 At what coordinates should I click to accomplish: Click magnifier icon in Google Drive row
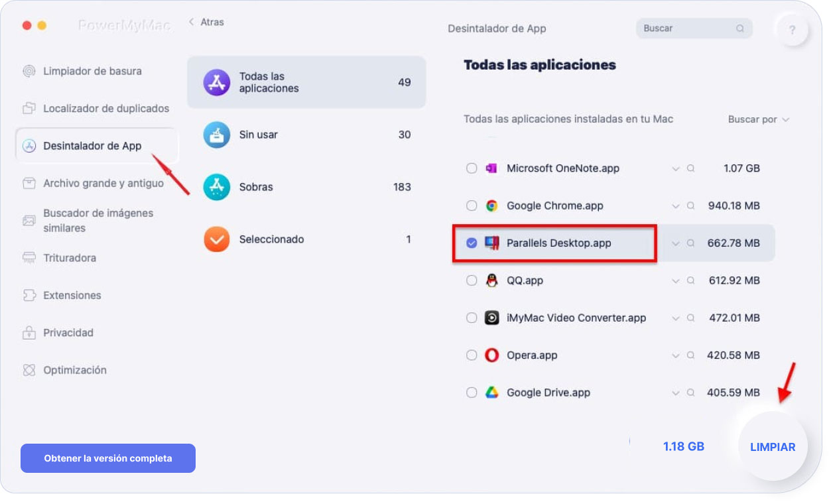tap(690, 393)
